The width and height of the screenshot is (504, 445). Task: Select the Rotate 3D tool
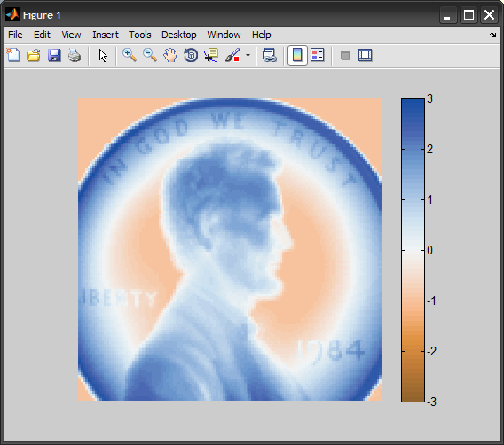pos(191,55)
